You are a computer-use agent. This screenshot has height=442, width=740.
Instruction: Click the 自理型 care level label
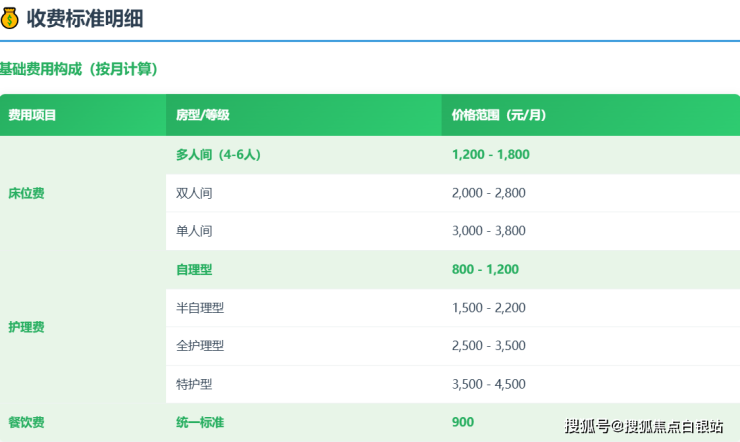pos(194,269)
